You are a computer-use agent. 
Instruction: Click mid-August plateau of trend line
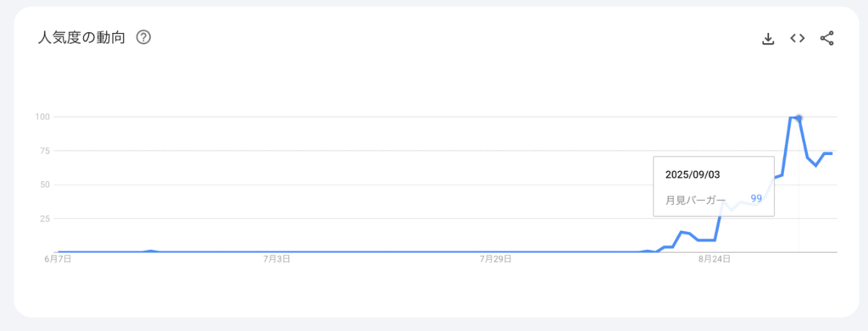tap(706, 240)
